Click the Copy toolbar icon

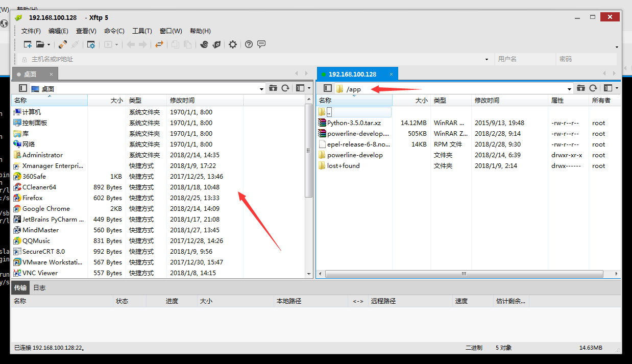tap(175, 44)
